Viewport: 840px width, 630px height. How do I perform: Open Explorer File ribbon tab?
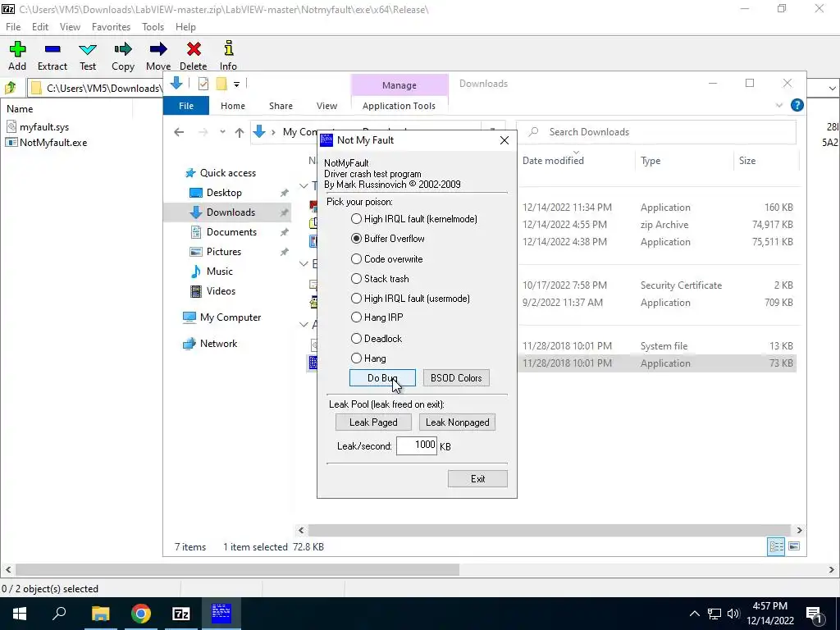click(x=186, y=106)
